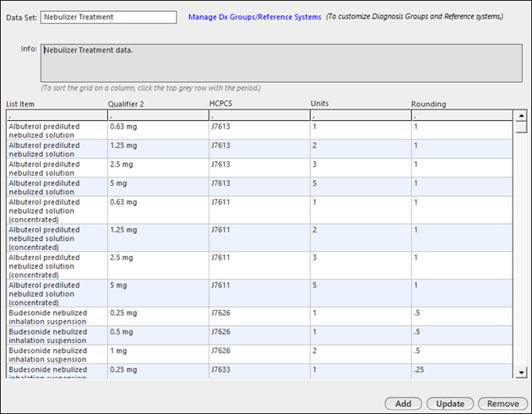Click scrollbar up arrow
Viewport: 532px width, 414px height.
point(521,116)
